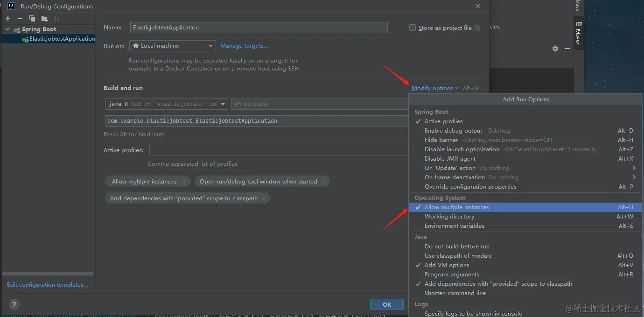The width and height of the screenshot is (644, 317).
Task: Select Disable launch optimization option
Action: coord(525,149)
